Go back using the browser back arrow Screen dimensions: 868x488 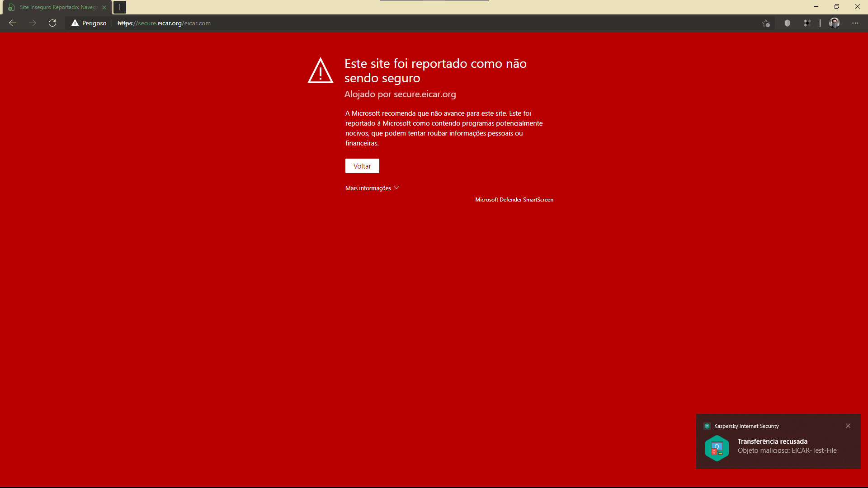[x=13, y=23]
